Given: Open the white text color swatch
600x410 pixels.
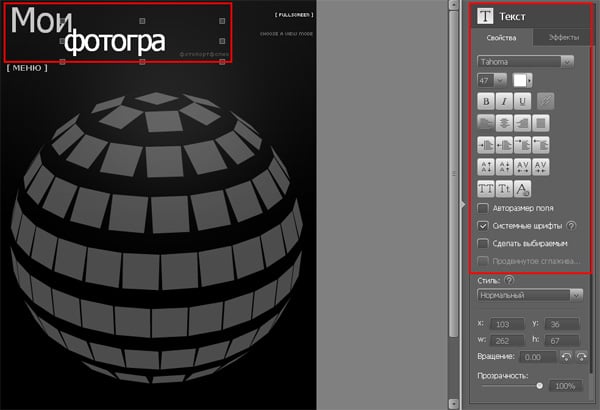Looking at the screenshot, I should (522, 80).
